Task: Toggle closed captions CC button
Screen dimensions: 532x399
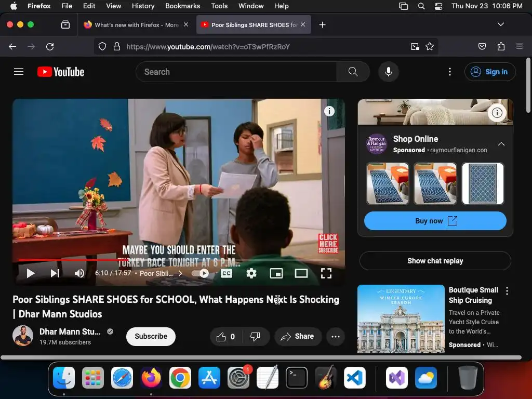Action: 227,273
